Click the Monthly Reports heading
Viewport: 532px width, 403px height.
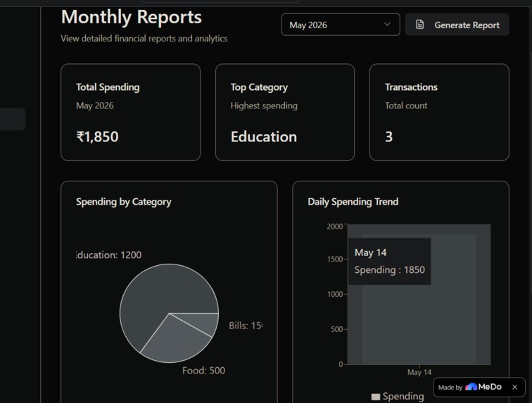pos(132,17)
